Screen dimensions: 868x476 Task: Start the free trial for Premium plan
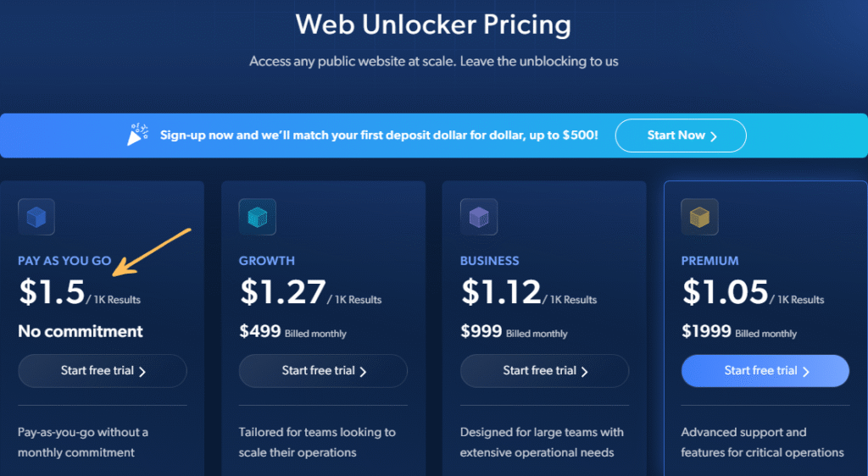point(765,371)
